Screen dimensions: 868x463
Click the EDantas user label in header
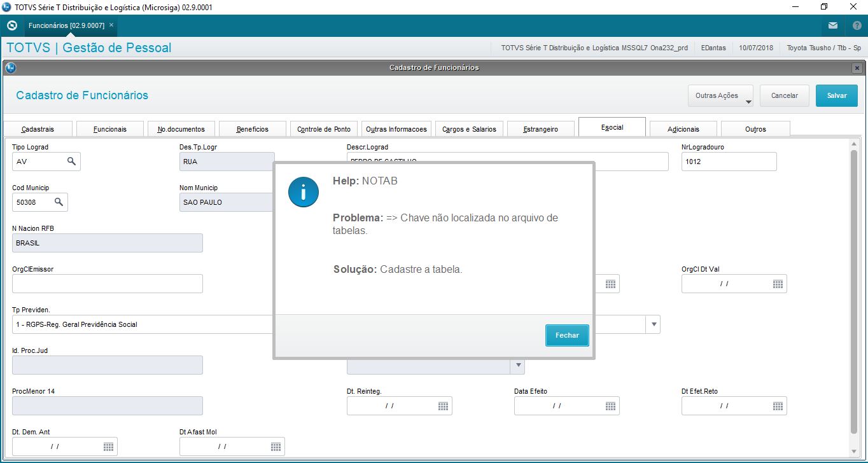(x=713, y=48)
